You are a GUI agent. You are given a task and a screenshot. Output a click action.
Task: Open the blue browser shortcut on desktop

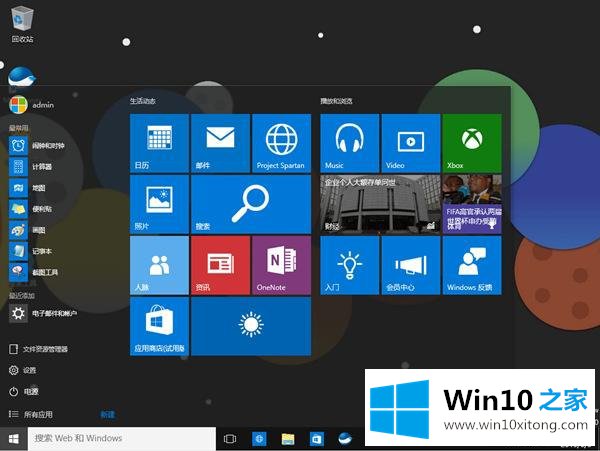(22, 77)
